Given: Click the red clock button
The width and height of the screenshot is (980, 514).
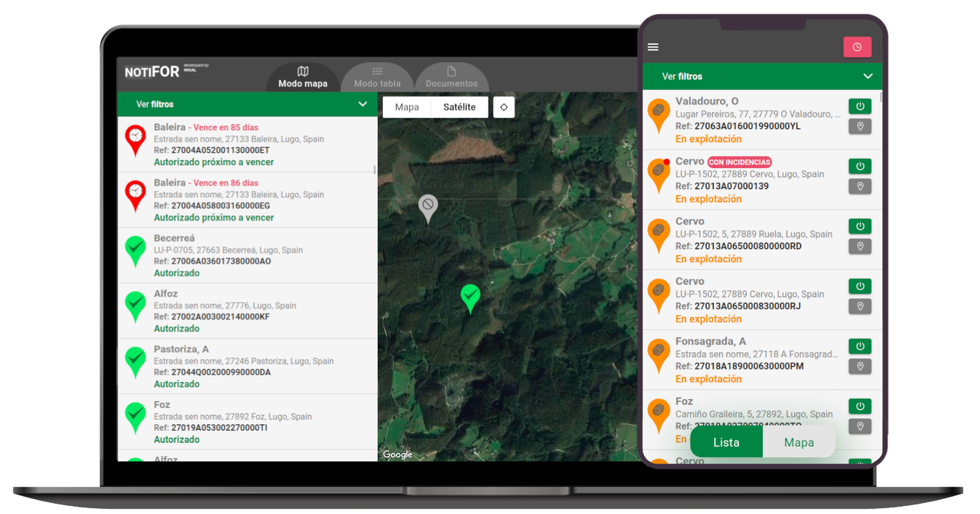Looking at the screenshot, I should click(857, 47).
